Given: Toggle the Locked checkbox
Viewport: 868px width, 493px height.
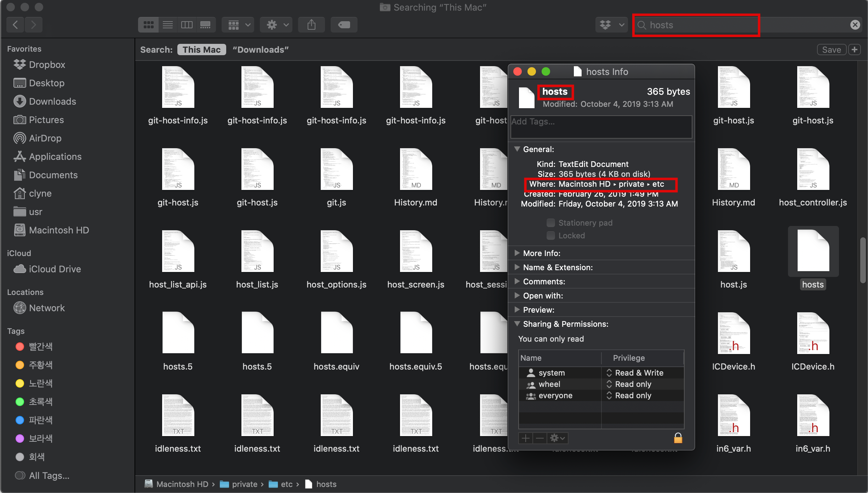Looking at the screenshot, I should [x=550, y=236].
